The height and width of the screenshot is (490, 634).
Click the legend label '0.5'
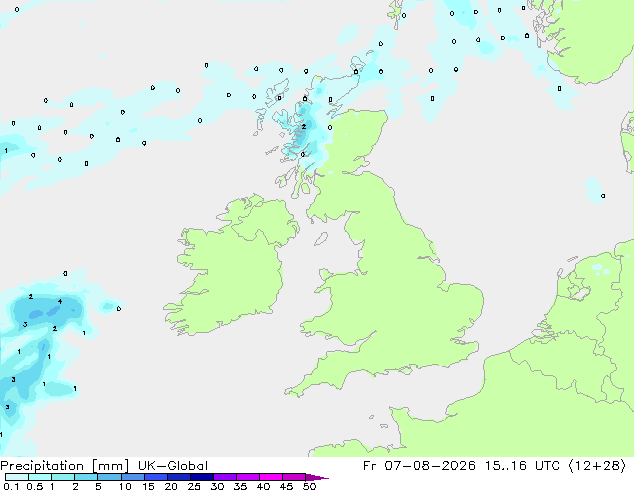[x=35, y=486]
